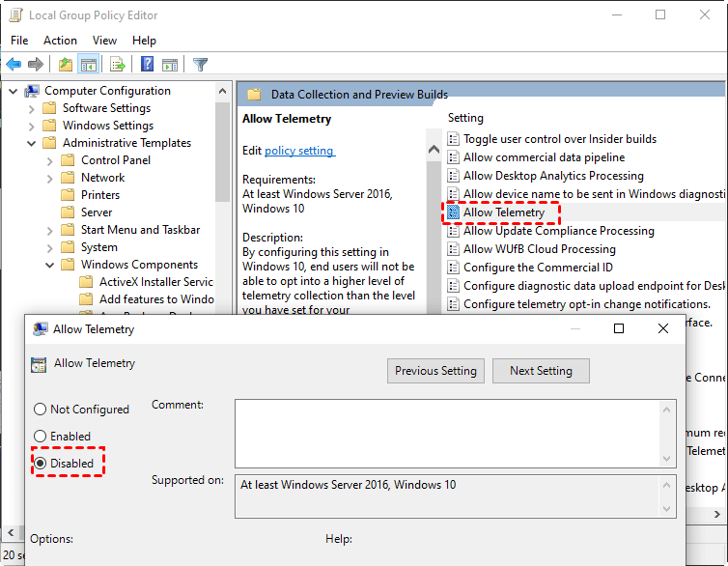This screenshot has width=728, height=566.
Task: Expand the System node
Action: pyautogui.click(x=50, y=248)
